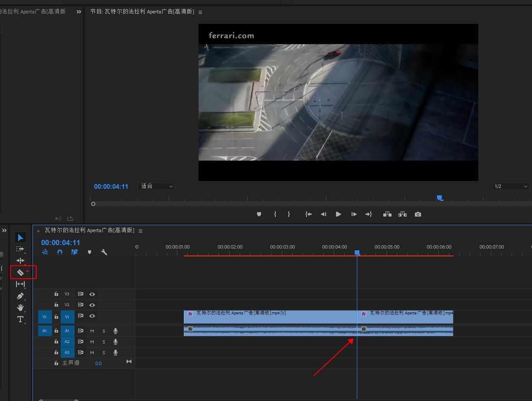The width and height of the screenshot is (532, 401).
Task: Toggle V1 track output eye icon
Action: (92, 317)
